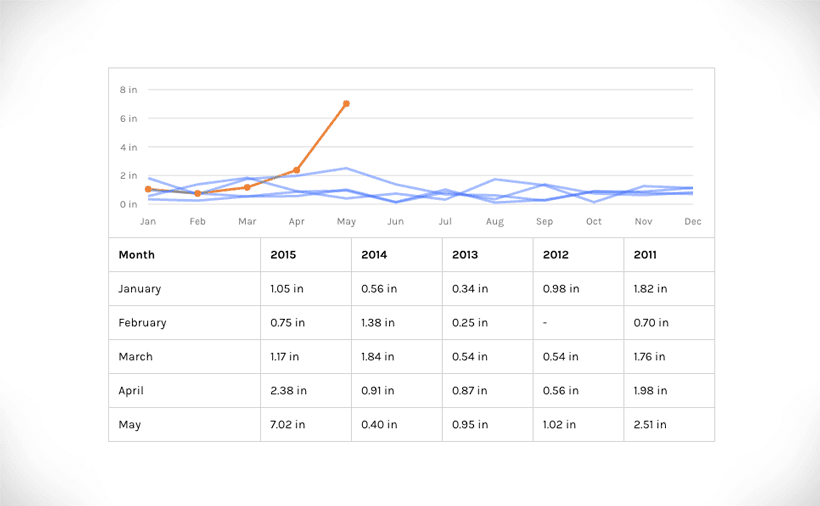This screenshot has height=506, width=820.
Task: Select the 8 in y-axis label
Action: pos(128,90)
